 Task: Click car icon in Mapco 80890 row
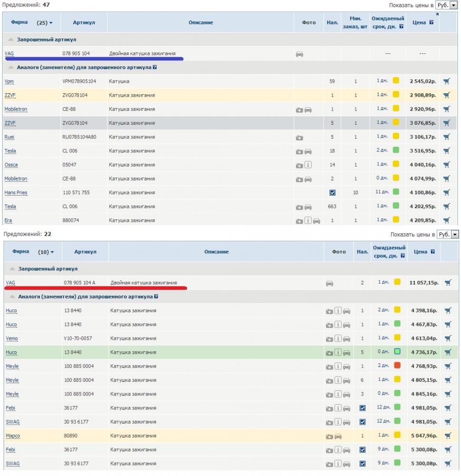coord(338,436)
